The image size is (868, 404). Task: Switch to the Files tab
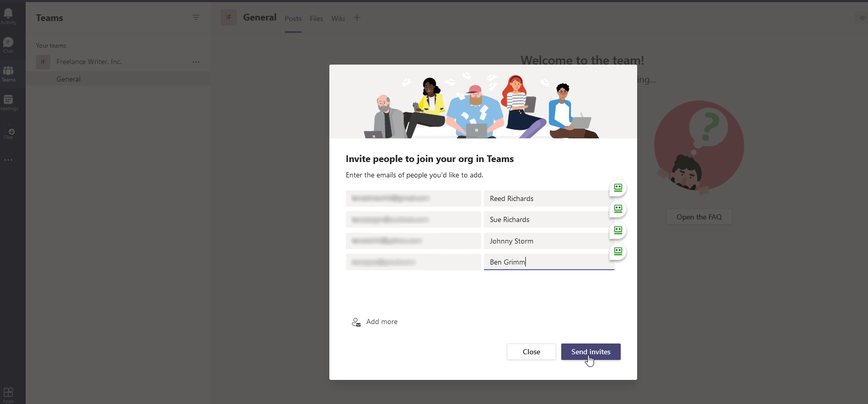click(317, 18)
